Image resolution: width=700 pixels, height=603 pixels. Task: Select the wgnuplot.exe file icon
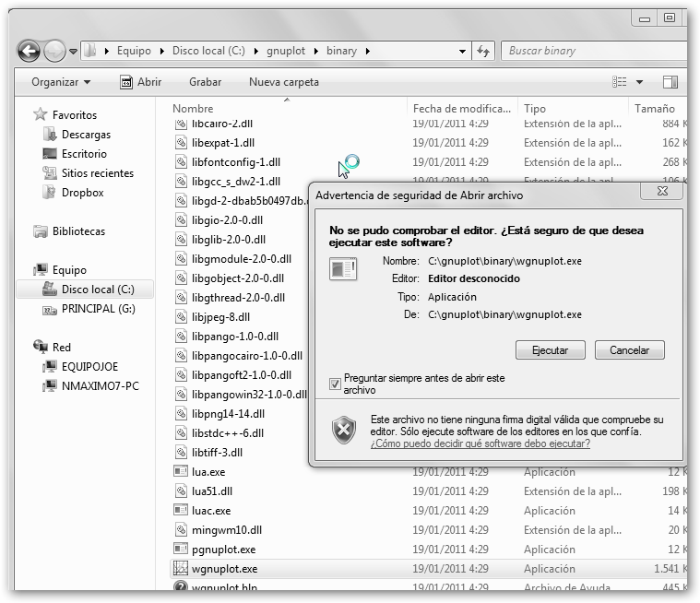(x=181, y=569)
